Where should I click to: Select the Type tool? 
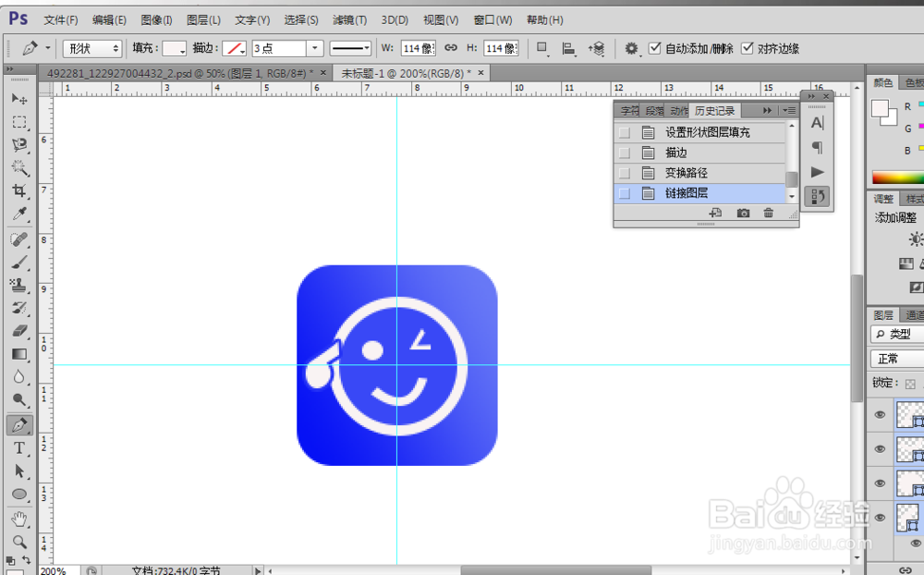19,448
